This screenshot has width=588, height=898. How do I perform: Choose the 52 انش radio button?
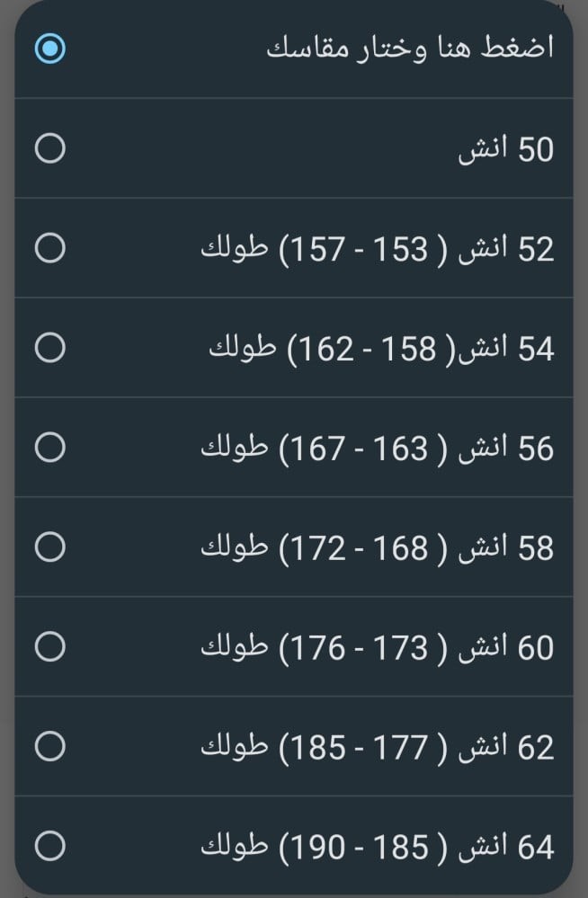coord(49,248)
